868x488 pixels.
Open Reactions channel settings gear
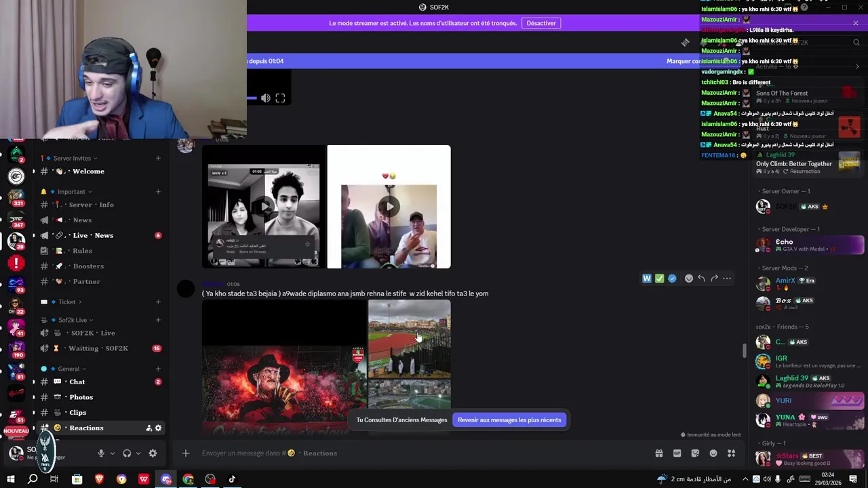coord(159,428)
